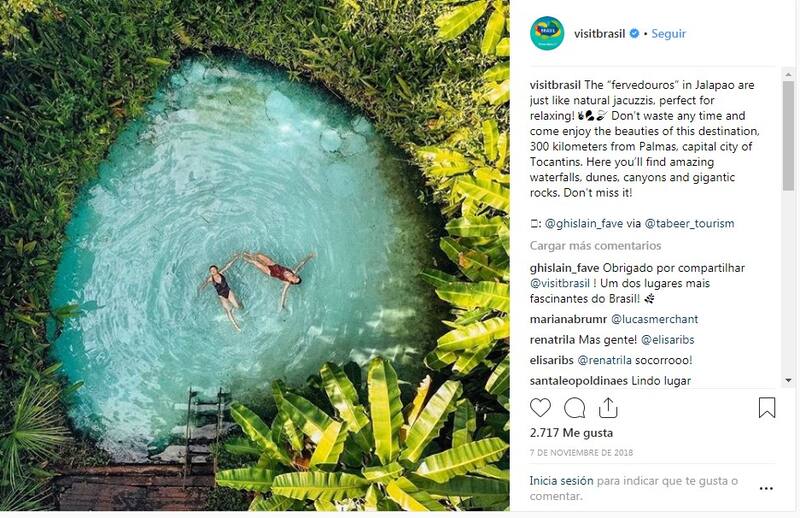
Task: Open commenter renatrila's profile
Action: 555,338
